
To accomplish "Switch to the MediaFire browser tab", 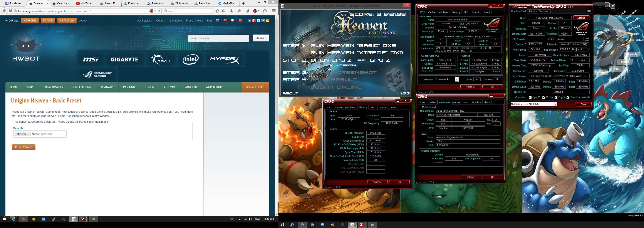I will (x=228, y=3).
